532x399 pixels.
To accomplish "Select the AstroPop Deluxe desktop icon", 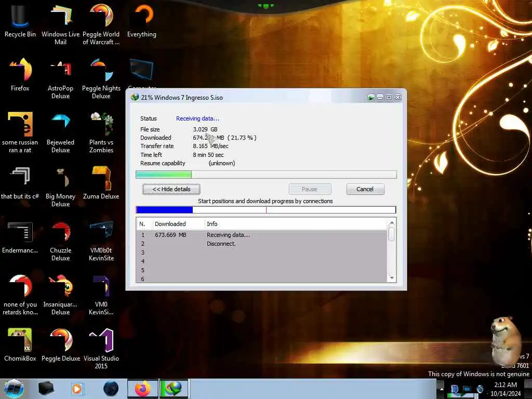I will [60, 78].
